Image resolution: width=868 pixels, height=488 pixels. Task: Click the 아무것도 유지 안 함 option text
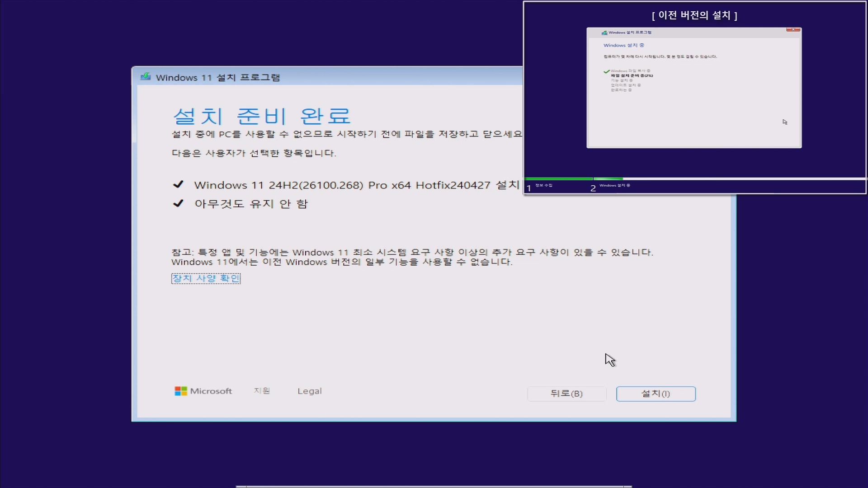pos(251,204)
